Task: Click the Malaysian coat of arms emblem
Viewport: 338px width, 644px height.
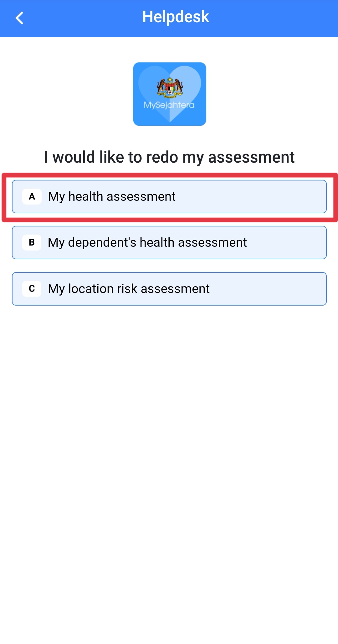Action: (170, 88)
